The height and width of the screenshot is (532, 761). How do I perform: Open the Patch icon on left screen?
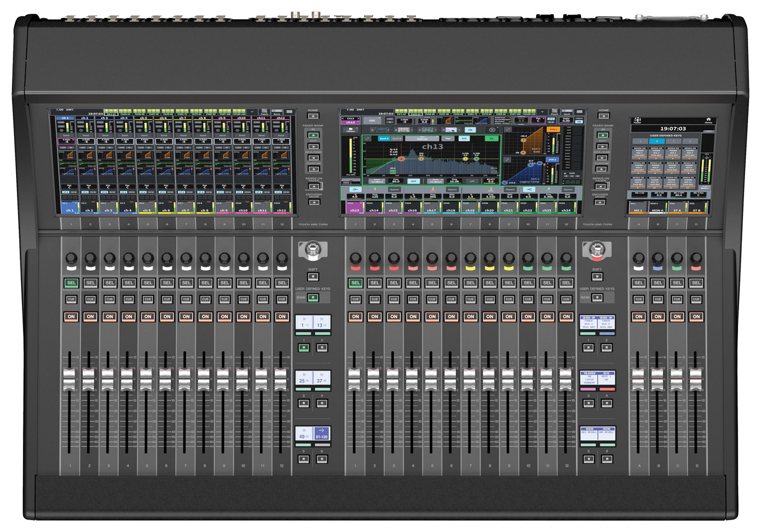tap(264, 113)
